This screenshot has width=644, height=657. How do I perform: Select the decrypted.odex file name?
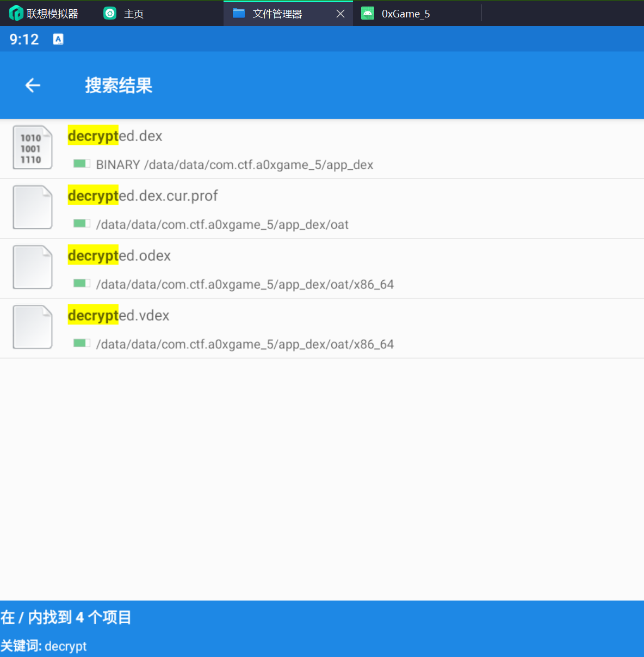119,256
